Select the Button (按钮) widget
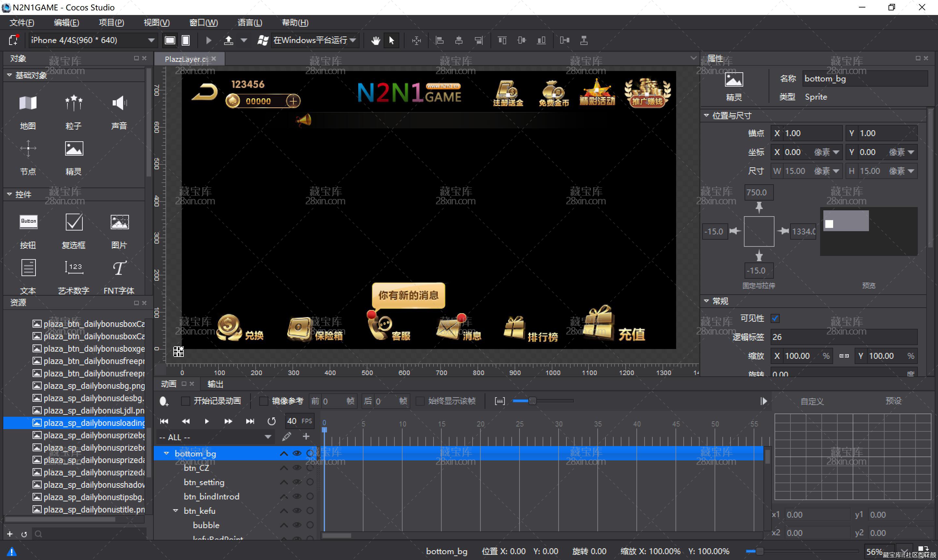Image resolution: width=938 pixels, height=560 pixels. [x=28, y=231]
